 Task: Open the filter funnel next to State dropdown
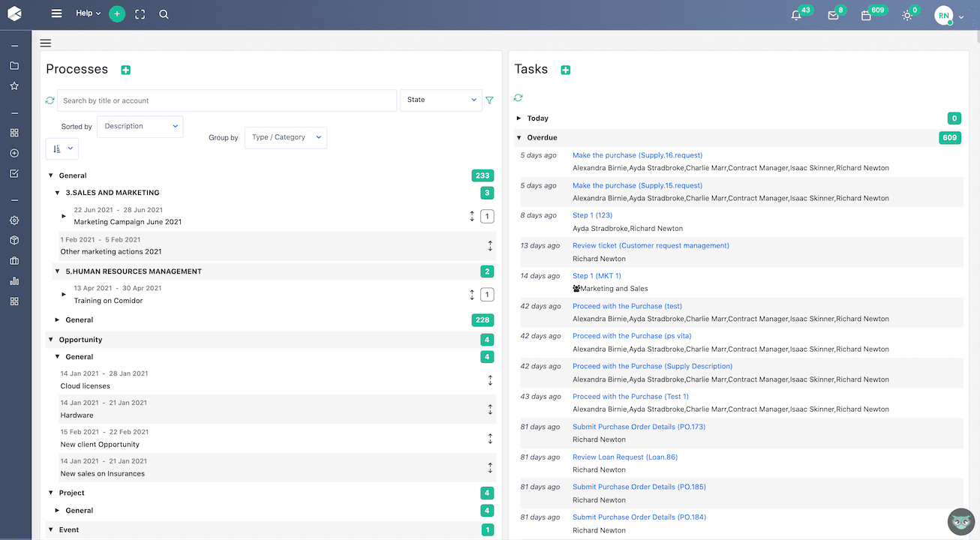489,100
